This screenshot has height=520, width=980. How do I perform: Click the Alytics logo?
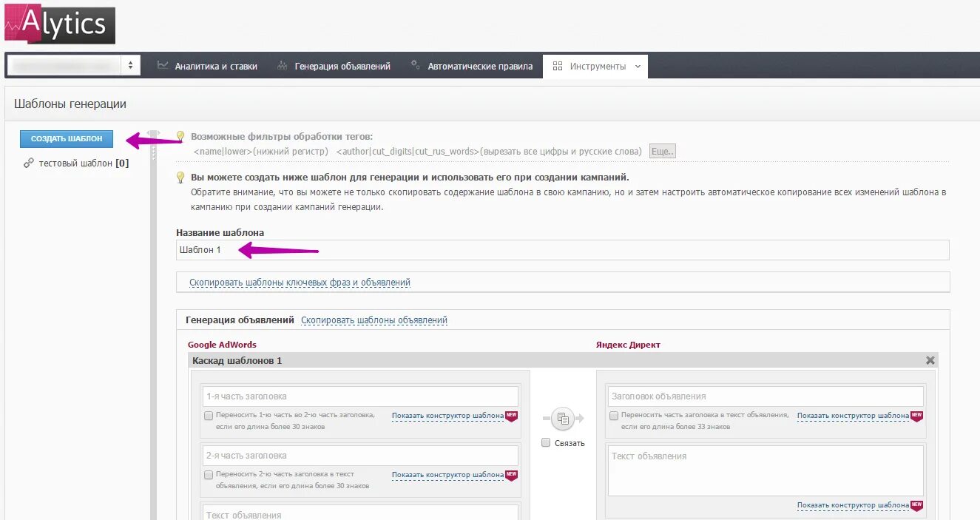click(60, 23)
